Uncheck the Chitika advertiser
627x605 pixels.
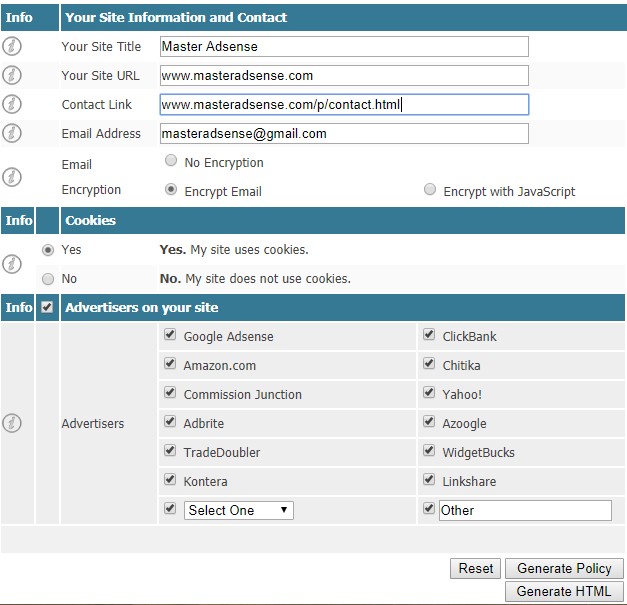coord(429,363)
